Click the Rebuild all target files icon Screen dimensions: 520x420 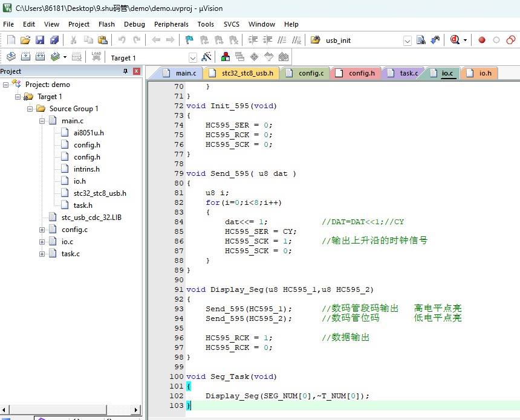[x=40, y=57]
